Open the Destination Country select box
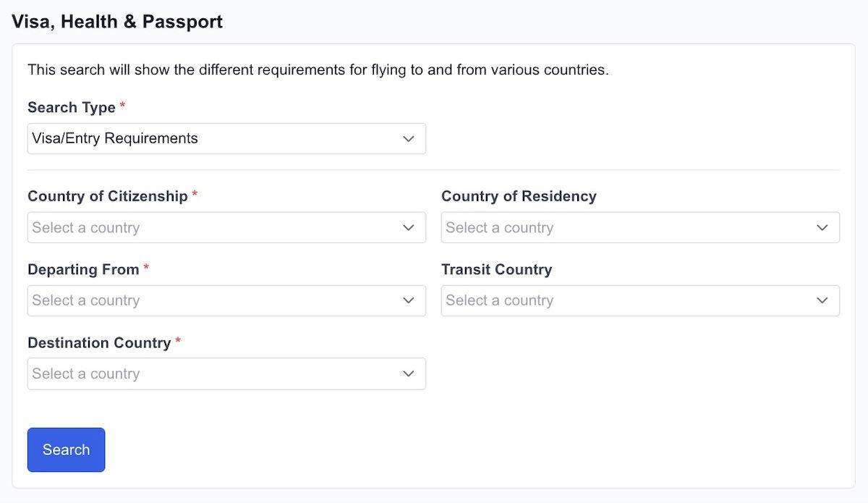 point(217,373)
